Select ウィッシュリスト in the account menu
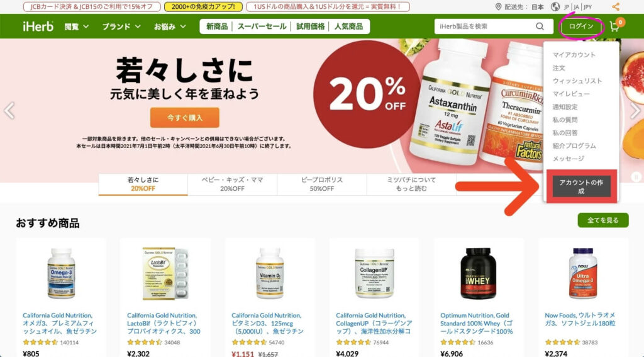Image resolution: width=644 pixels, height=357 pixels. [577, 81]
